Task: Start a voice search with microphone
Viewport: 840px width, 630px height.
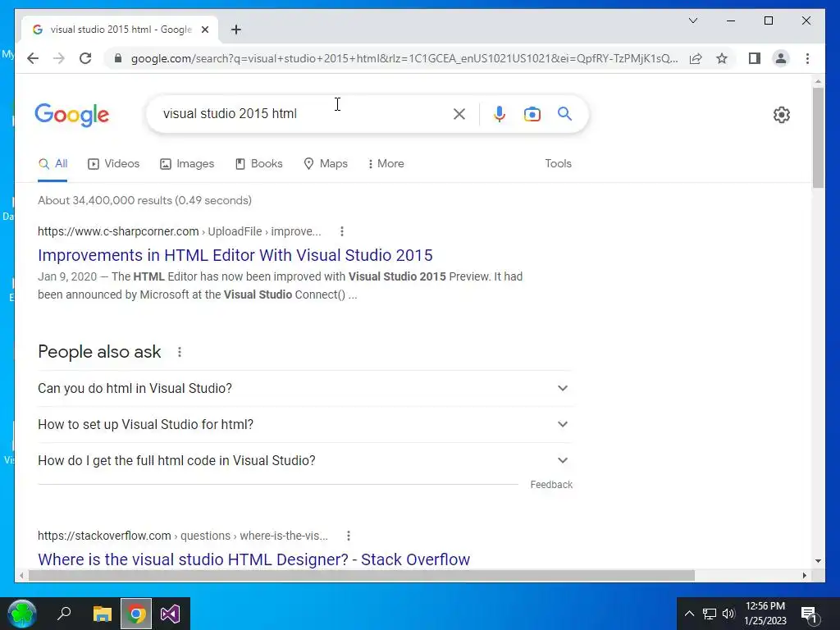Action: coord(500,114)
